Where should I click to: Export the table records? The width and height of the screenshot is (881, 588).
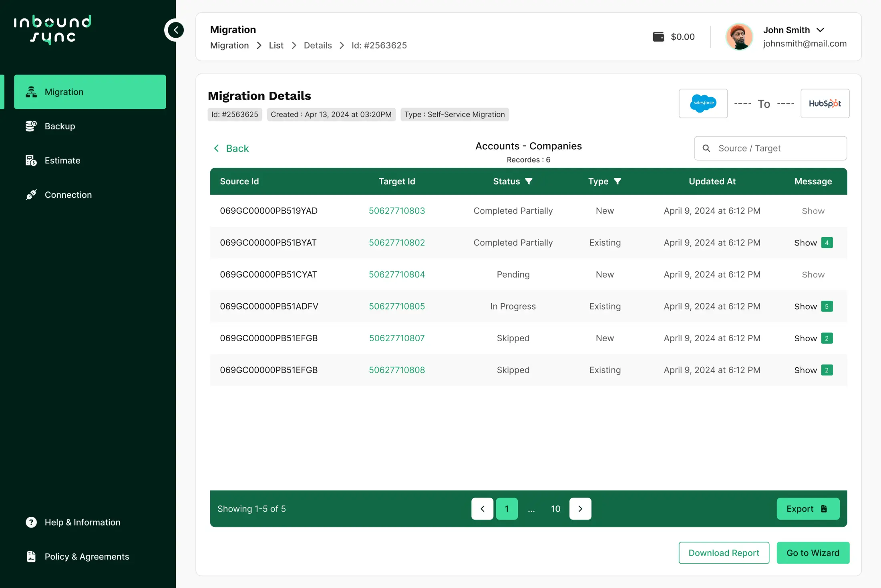[x=808, y=509]
